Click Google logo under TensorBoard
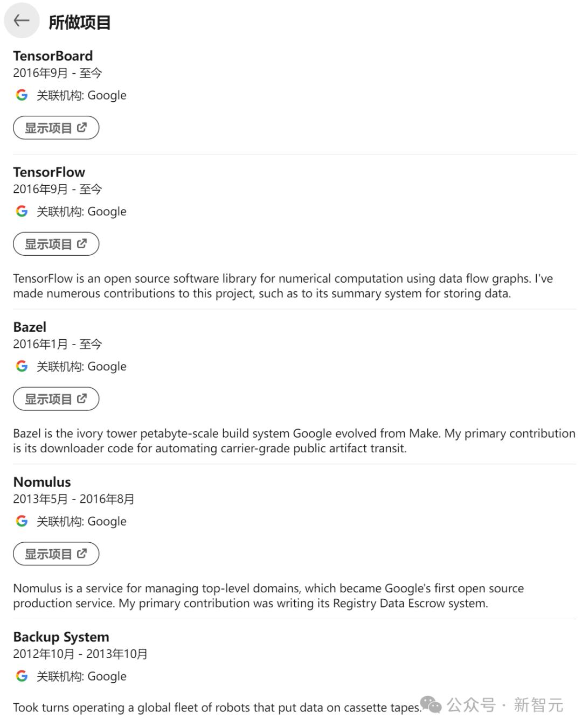Image resolution: width=582 pixels, height=728 pixels. [x=22, y=95]
